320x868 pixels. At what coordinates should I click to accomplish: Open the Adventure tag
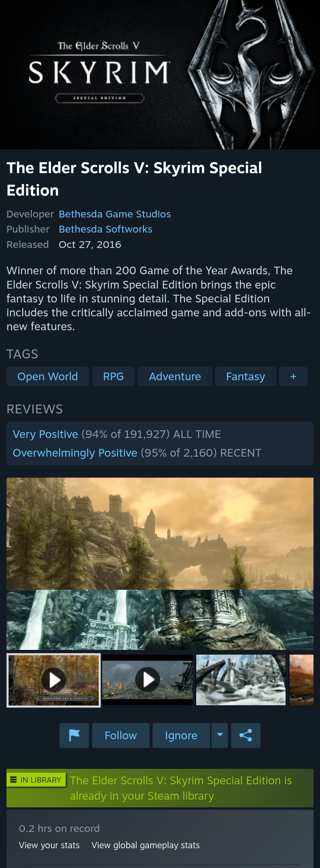tap(175, 376)
